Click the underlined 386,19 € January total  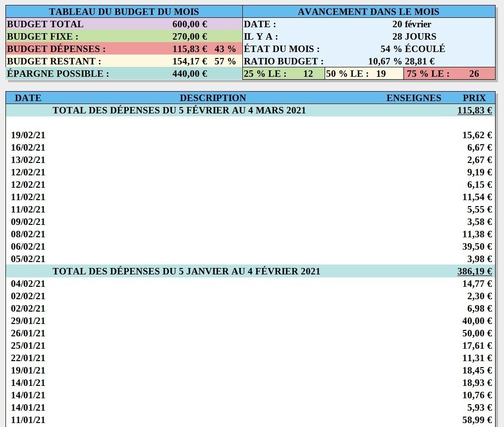[474, 271]
